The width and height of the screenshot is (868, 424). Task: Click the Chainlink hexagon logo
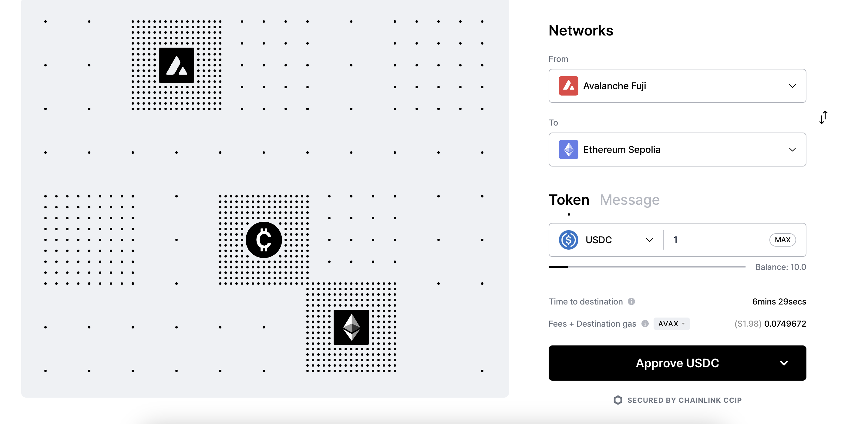point(618,400)
